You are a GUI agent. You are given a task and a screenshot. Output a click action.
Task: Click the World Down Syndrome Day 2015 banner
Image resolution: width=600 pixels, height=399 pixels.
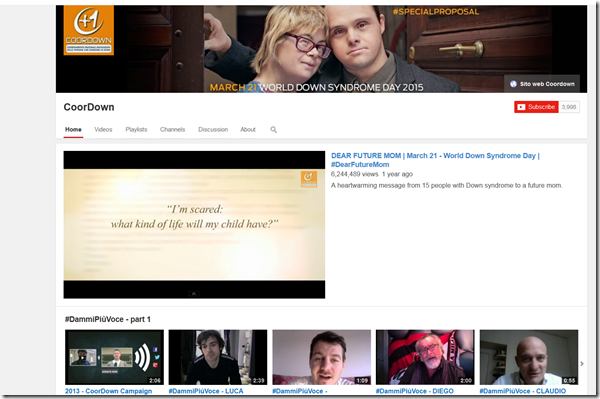tap(321, 49)
